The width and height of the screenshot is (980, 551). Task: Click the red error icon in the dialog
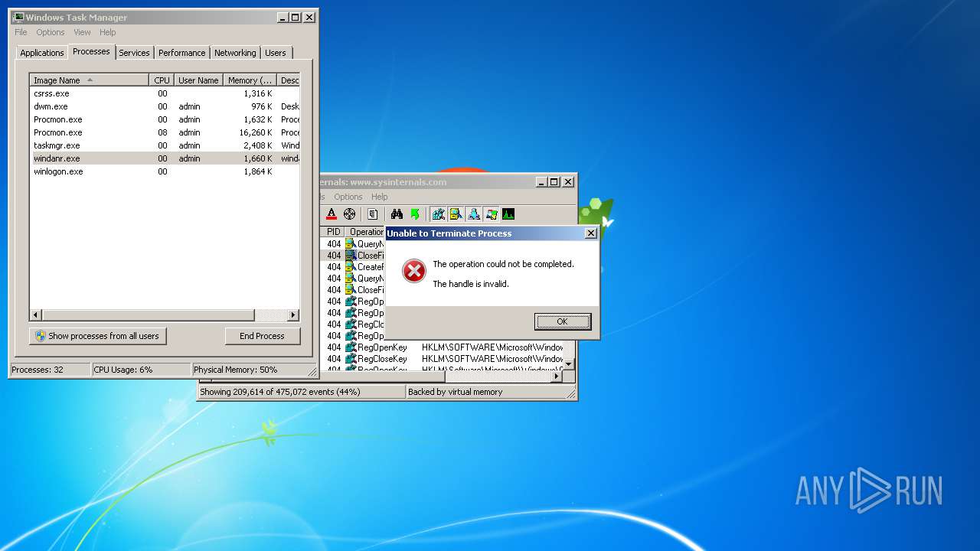(x=414, y=271)
